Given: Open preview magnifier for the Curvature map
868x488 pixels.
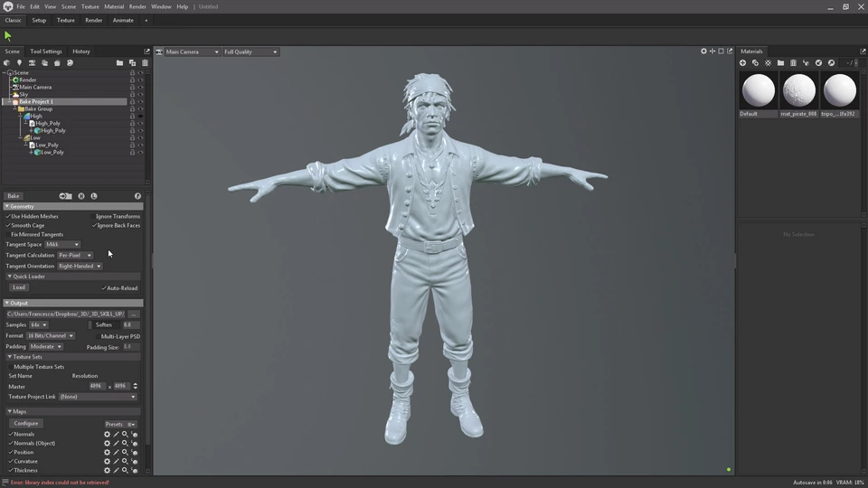Looking at the screenshot, I should [125, 462].
